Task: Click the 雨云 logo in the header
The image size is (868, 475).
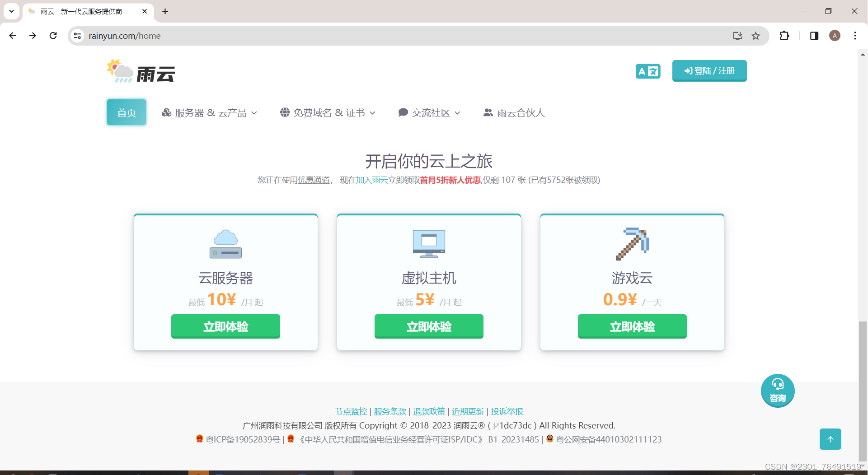Action: 141,71
